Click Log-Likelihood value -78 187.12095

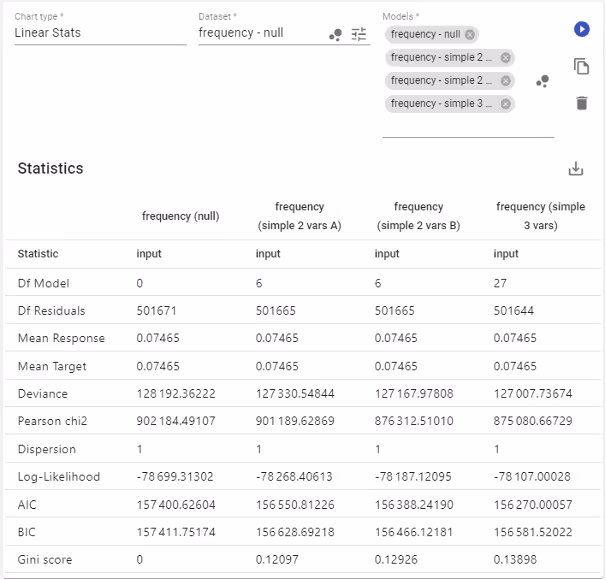pos(413,477)
